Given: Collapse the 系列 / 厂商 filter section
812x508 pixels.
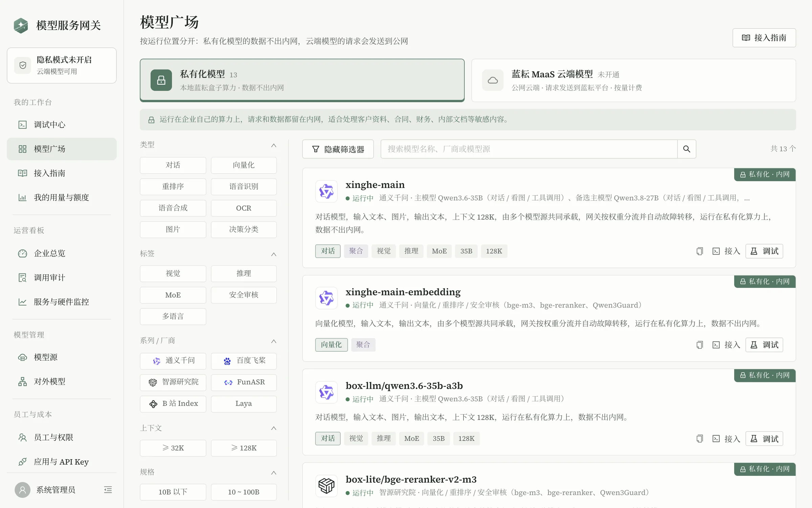Looking at the screenshot, I should [274, 341].
